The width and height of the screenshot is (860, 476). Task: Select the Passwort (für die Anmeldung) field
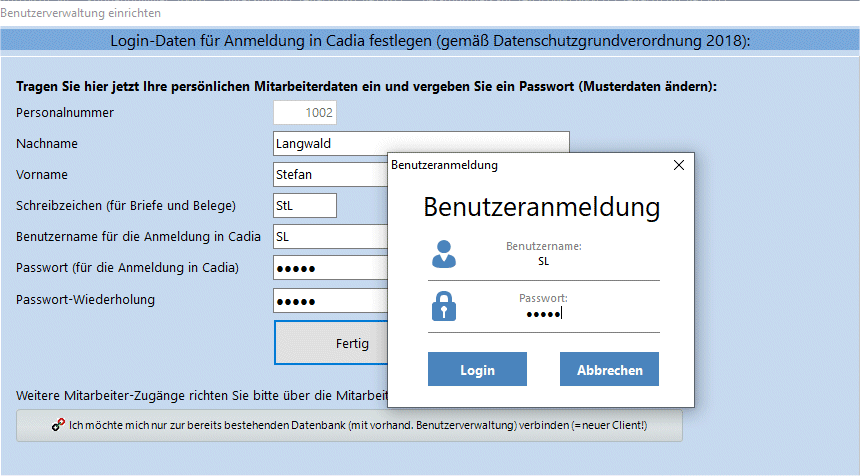(331, 268)
